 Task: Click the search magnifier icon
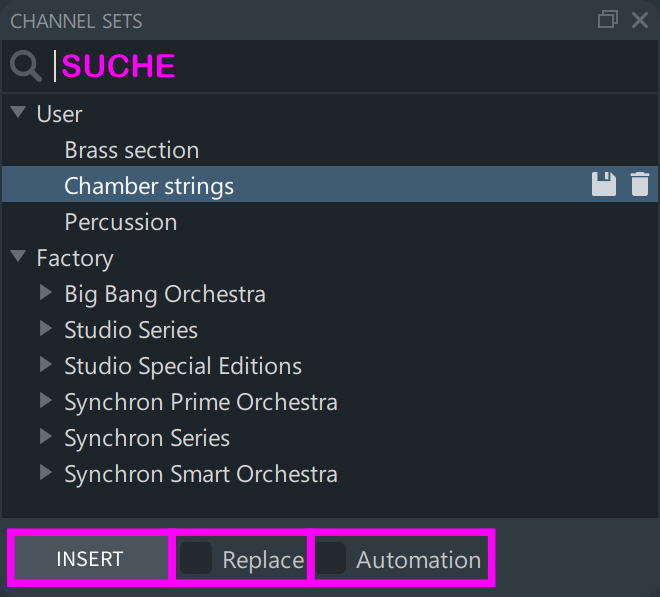[x=26, y=66]
